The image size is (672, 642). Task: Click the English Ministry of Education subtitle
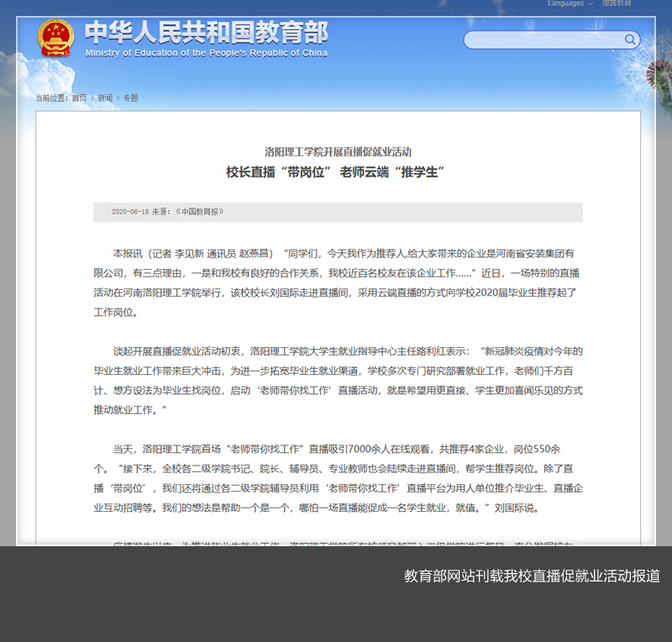[x=206, y=53]
